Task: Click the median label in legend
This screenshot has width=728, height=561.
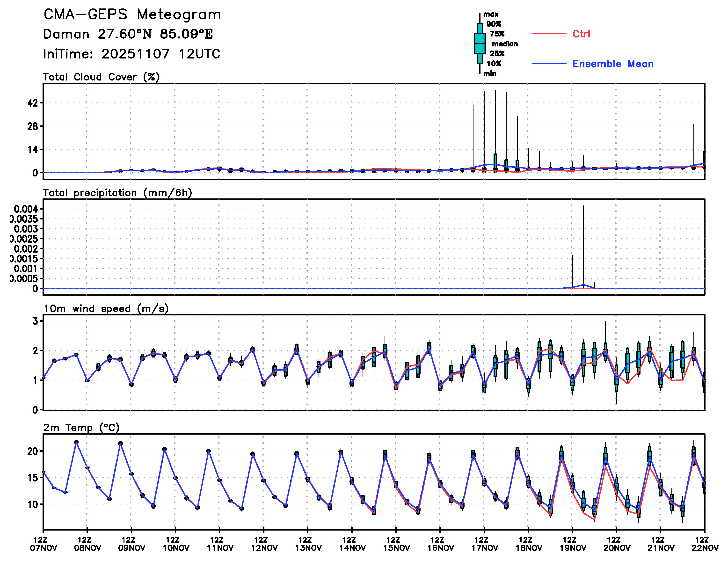Action: [504, 44]
